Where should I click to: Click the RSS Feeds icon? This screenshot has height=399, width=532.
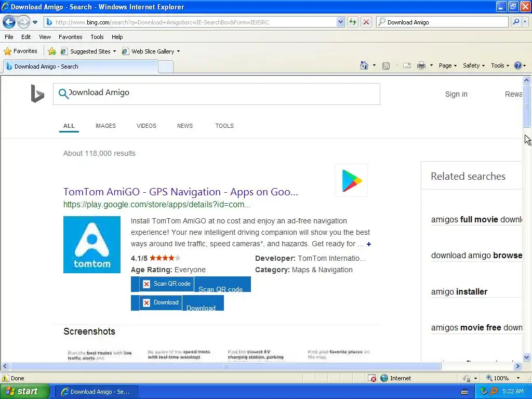click(386, 66)
